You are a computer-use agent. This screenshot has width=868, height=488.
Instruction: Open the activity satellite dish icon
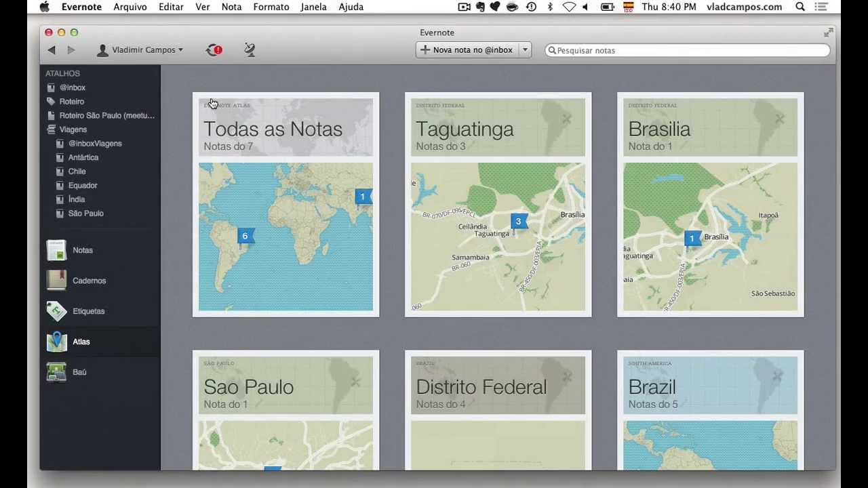click(250, 50)
